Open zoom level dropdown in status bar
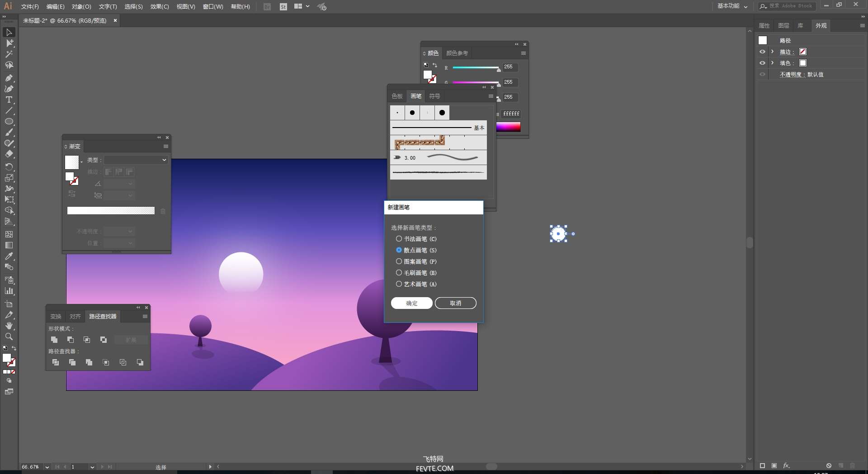The image size is (868, 474). (47, 467)
